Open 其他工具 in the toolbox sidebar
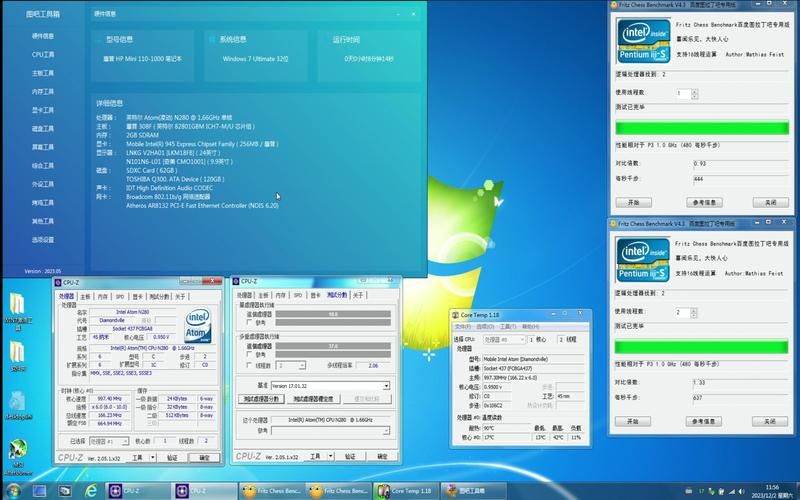Viewport: 800px width, 500px height. [43, 221]
